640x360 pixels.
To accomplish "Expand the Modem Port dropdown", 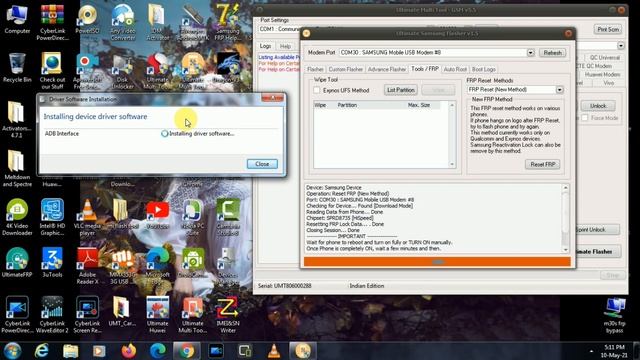I will pyautogui.click(x=530, y=53).
